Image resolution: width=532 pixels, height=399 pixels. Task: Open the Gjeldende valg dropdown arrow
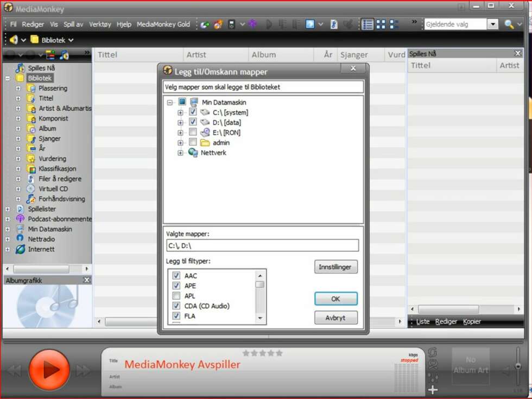coord(493,24)
